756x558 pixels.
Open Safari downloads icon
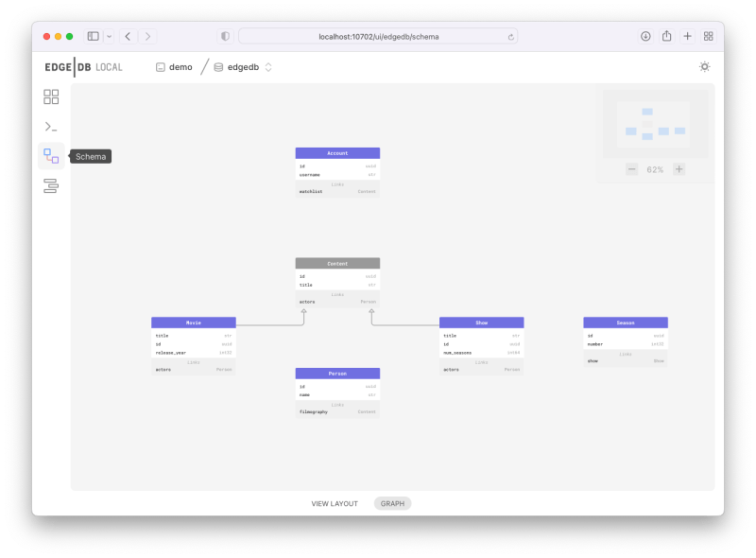(645, 36)
